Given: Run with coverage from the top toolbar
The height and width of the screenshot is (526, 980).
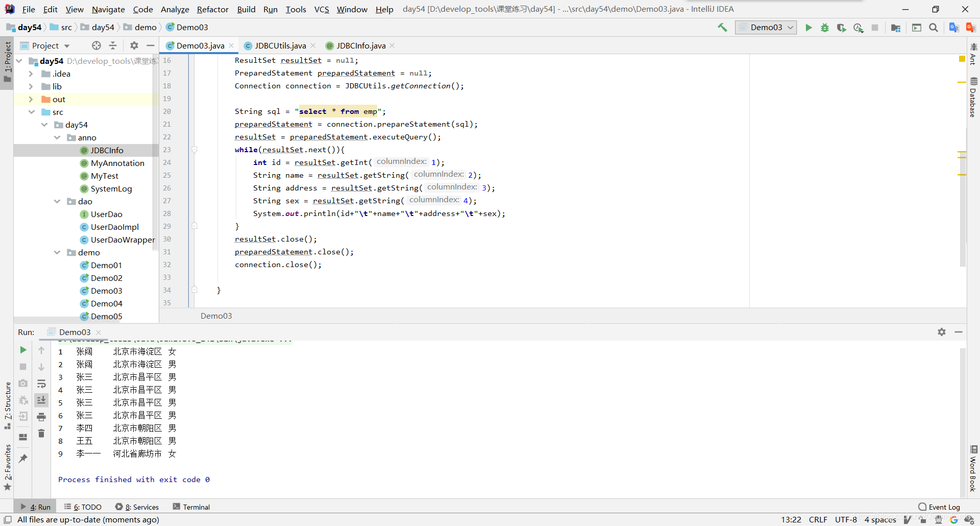Looking at the screenshot, I should pos(841,28).
